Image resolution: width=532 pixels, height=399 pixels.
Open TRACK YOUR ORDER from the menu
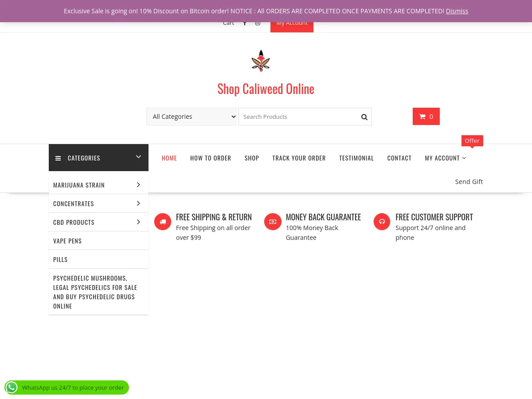[299, 157]
